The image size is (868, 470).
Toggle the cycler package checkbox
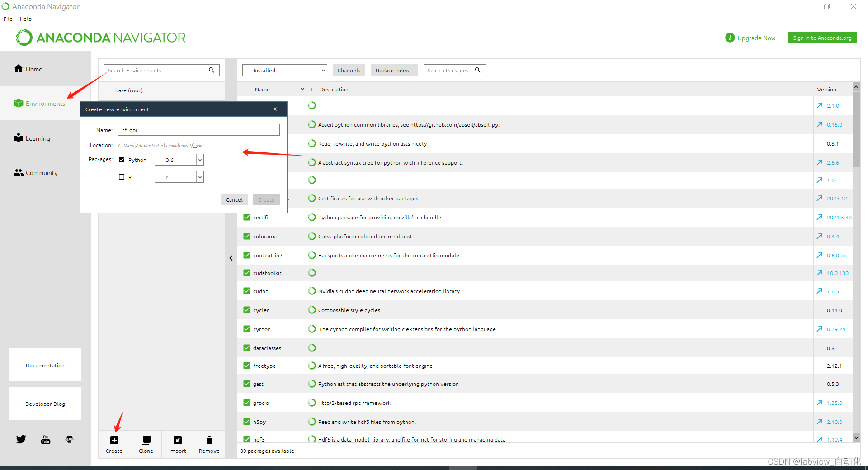(247, 310)
